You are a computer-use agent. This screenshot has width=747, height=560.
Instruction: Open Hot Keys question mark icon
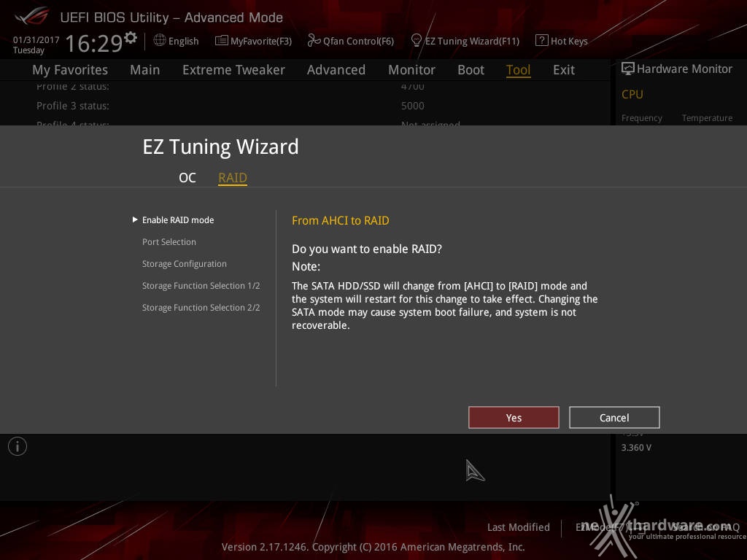[541, 41]
